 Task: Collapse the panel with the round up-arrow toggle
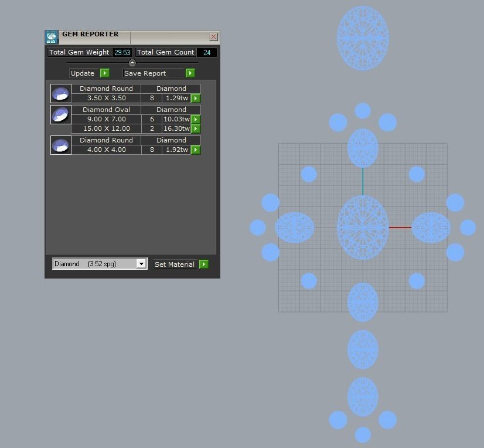pyautogui.click(x=132, y=63)
